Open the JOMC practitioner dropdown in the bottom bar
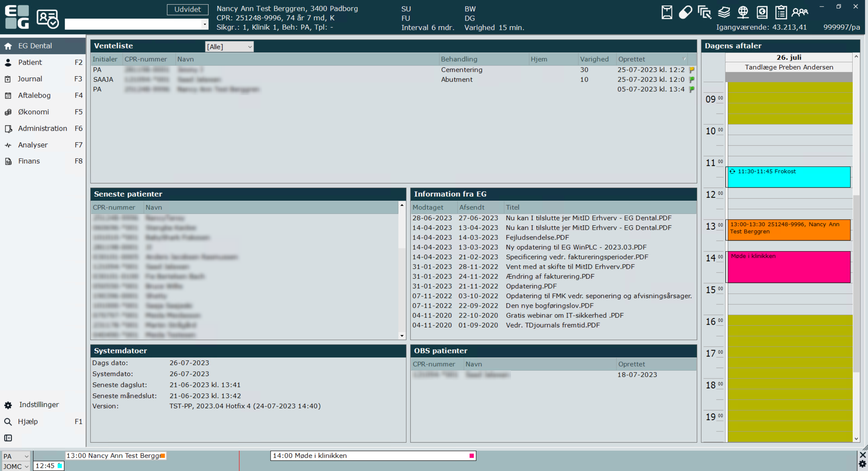The width and height of the screenshot is (868, 471). click(16, 467)
